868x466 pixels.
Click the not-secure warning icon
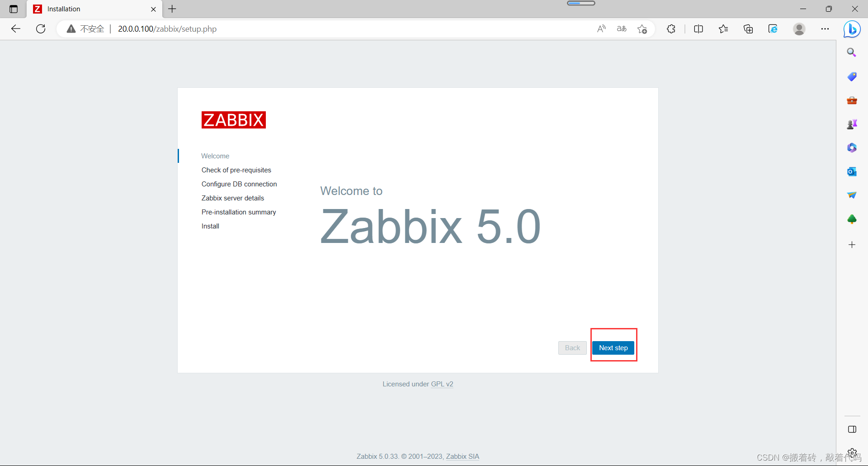71,29
